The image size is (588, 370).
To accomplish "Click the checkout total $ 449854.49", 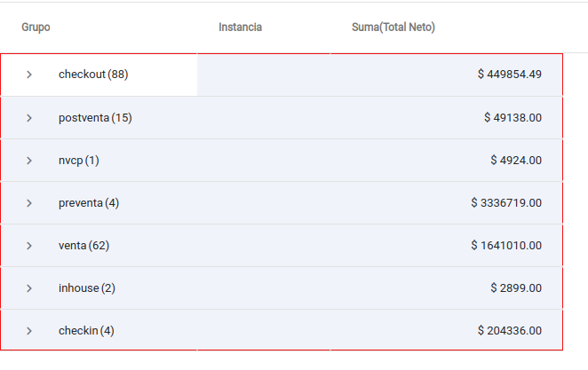I will tap(509, 75).
